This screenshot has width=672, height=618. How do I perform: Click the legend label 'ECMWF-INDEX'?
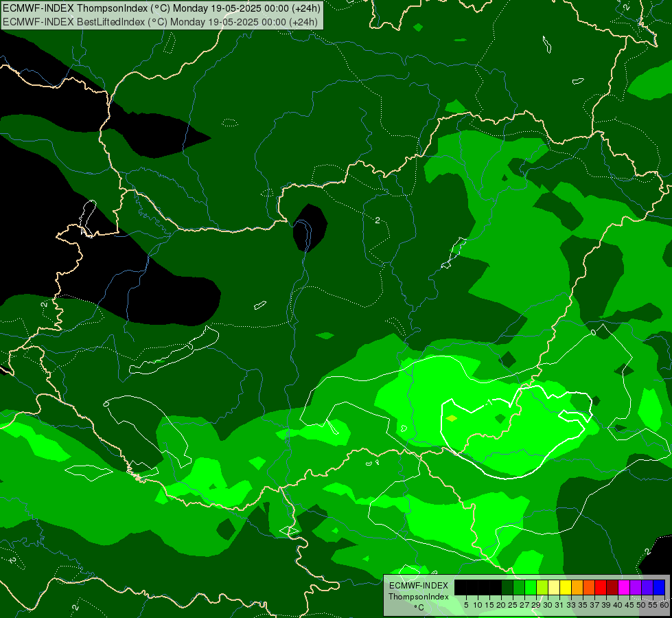(x=418, y=586)
